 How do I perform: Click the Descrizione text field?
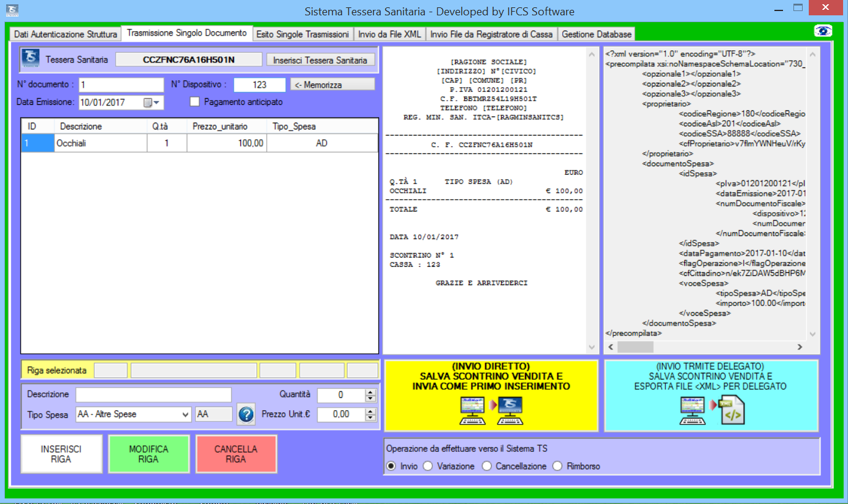pos(153,395)
